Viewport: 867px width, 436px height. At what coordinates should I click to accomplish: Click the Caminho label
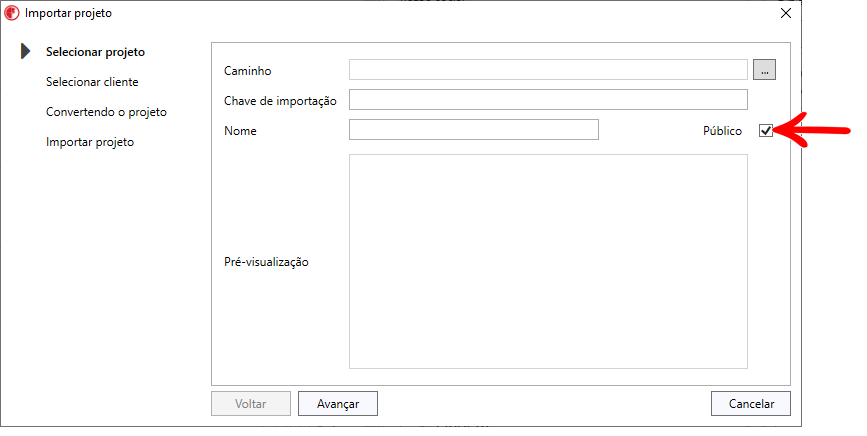click(x=248, y=71)
